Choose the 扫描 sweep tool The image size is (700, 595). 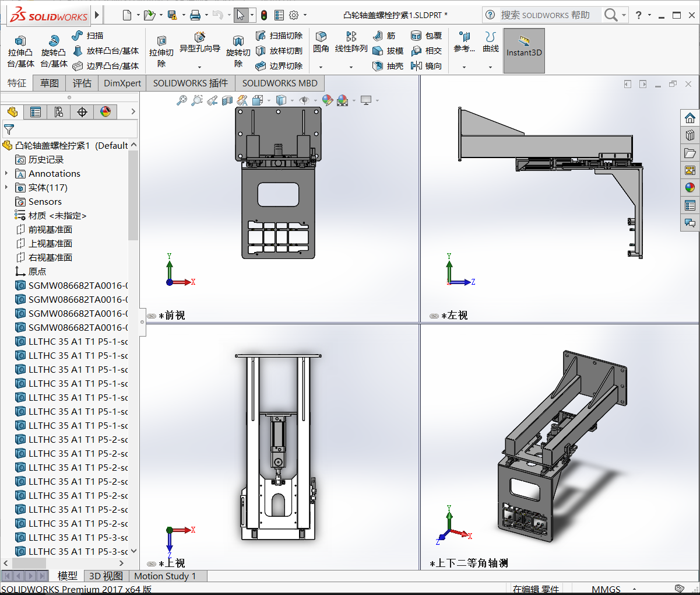point(87,36)
